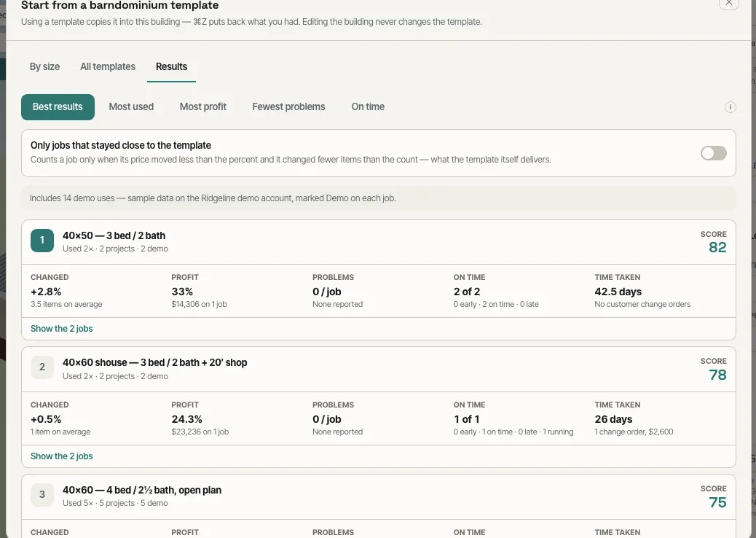The height and width of the screenshot is (538, 756).
Task: Select the rank 3 badge
Action: tap(42, 494)
